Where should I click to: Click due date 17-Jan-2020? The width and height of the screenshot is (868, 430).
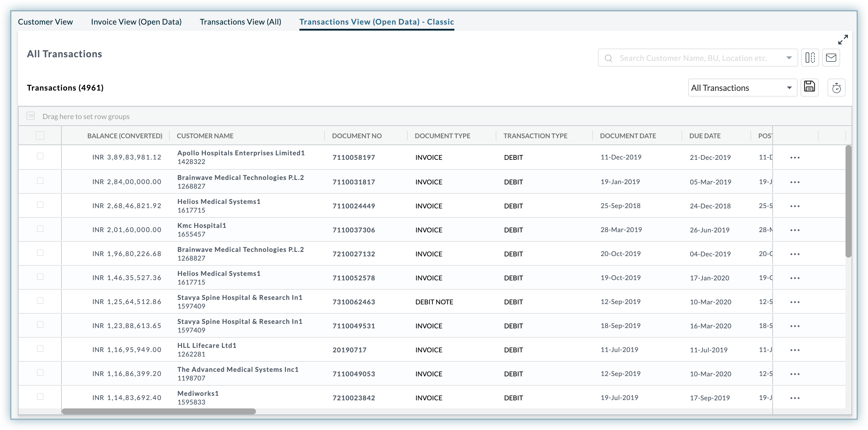tap(709, 278)
